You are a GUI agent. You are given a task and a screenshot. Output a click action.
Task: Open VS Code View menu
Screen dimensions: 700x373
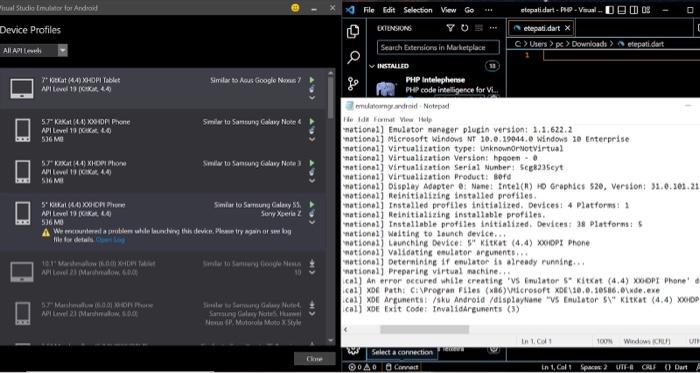click(x=448, y=10)
